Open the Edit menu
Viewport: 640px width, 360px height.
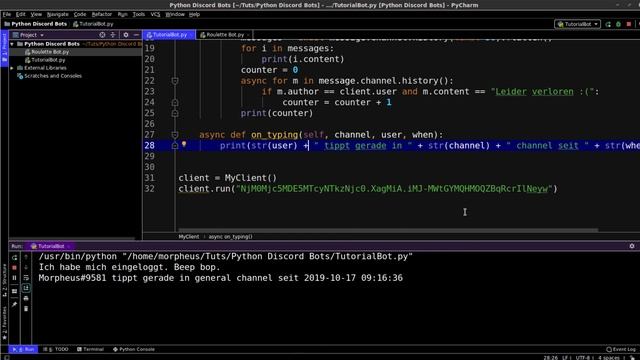21,14
